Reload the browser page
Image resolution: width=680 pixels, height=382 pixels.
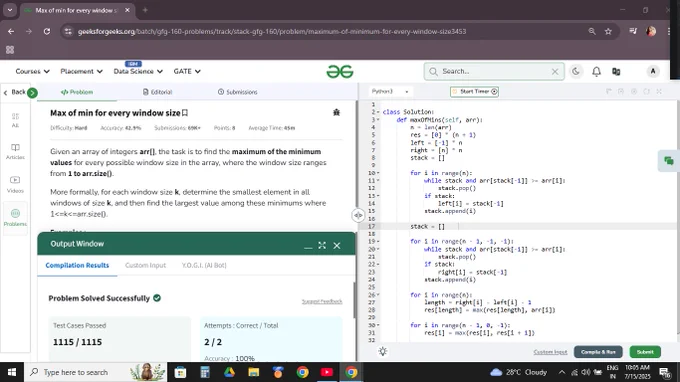click(x=47, y=31)
